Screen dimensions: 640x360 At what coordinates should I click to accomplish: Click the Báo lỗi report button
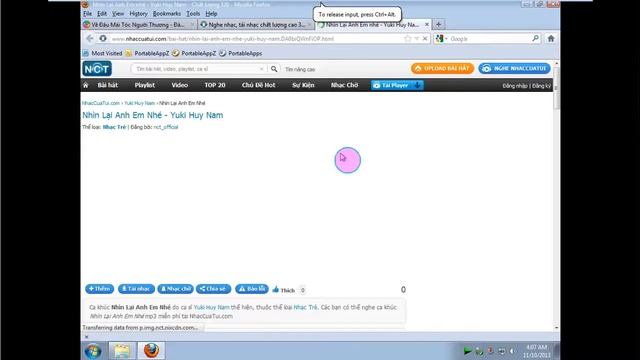click(x=252, y=289)
